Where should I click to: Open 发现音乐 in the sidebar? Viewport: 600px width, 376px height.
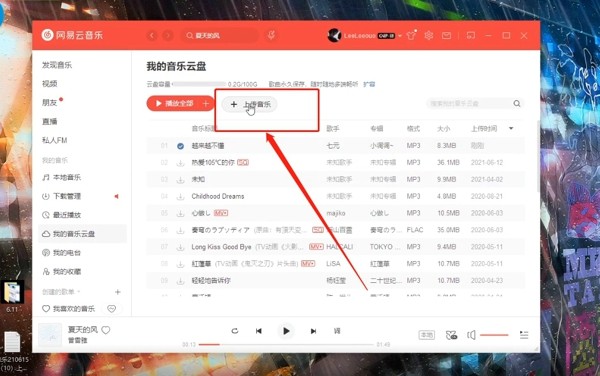(57, 65)
